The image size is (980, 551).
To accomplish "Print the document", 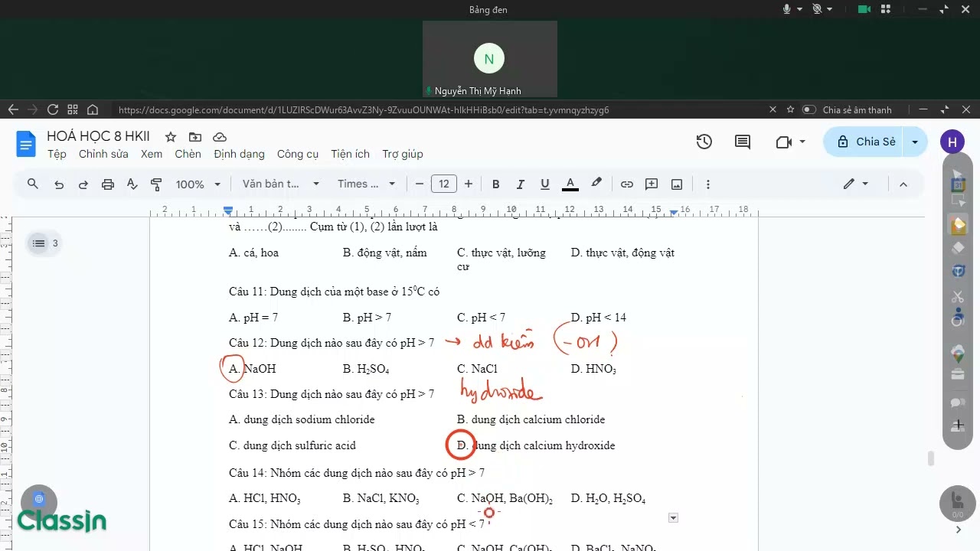I will point(108,184).
